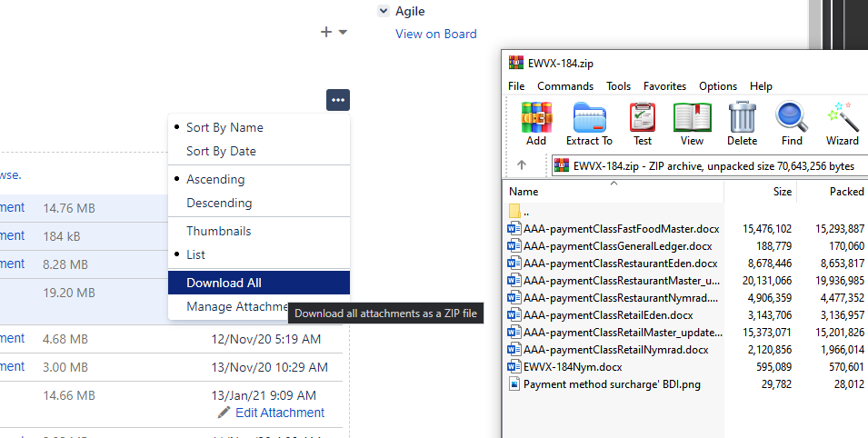Click the 14.76 MB attachment size

69,208
